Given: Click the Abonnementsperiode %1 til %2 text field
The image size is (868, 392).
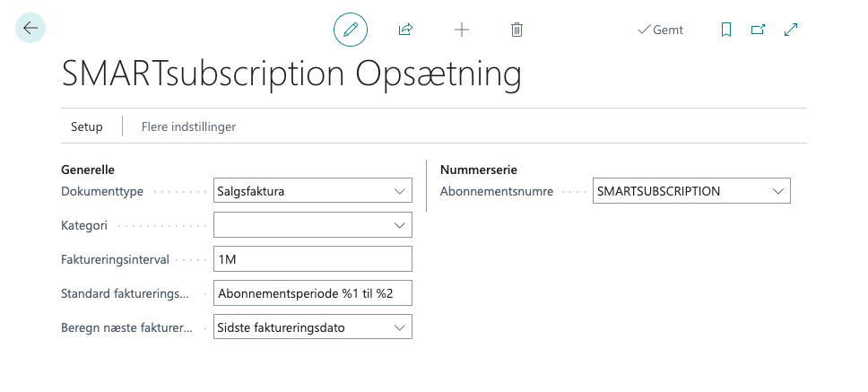Looking at the screenshot, I should pyautogui.click(x=313, y=293).
